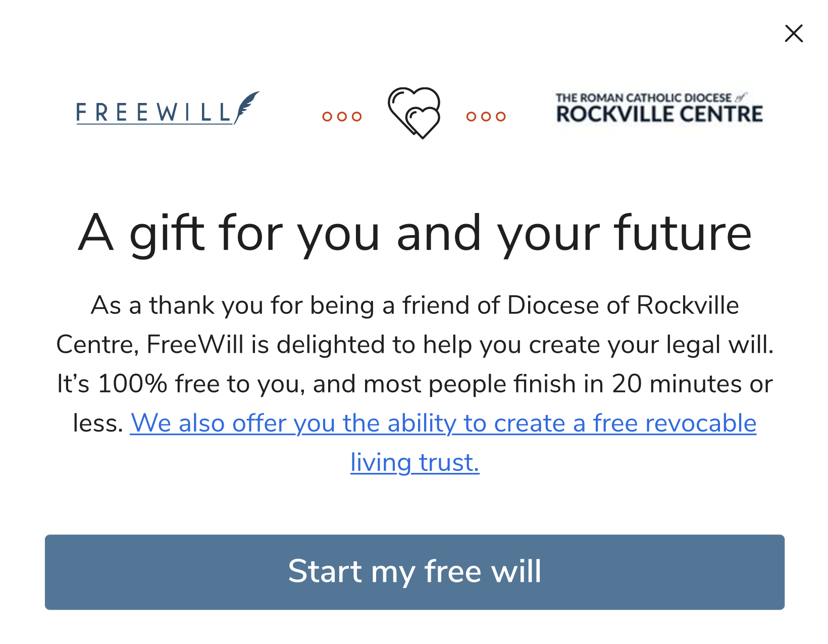Click the three red dots right of the hearts

[x=486, y=117]
